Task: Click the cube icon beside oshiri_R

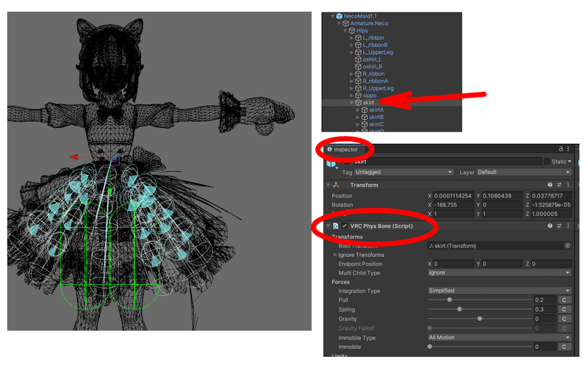Action: [x=358, y=67]
